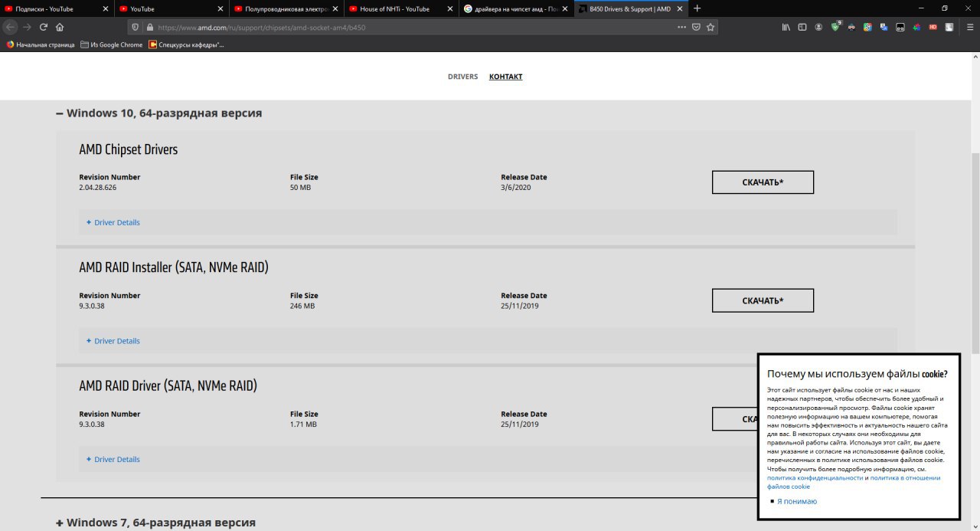Open Спецкурсы кафедры bookmark
This screenshot has width=980, height=531.
[186, 44]
